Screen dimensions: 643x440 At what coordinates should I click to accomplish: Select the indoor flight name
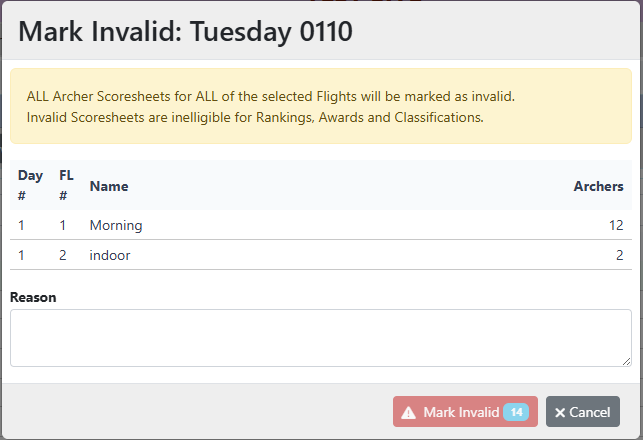tap(110, 255)
